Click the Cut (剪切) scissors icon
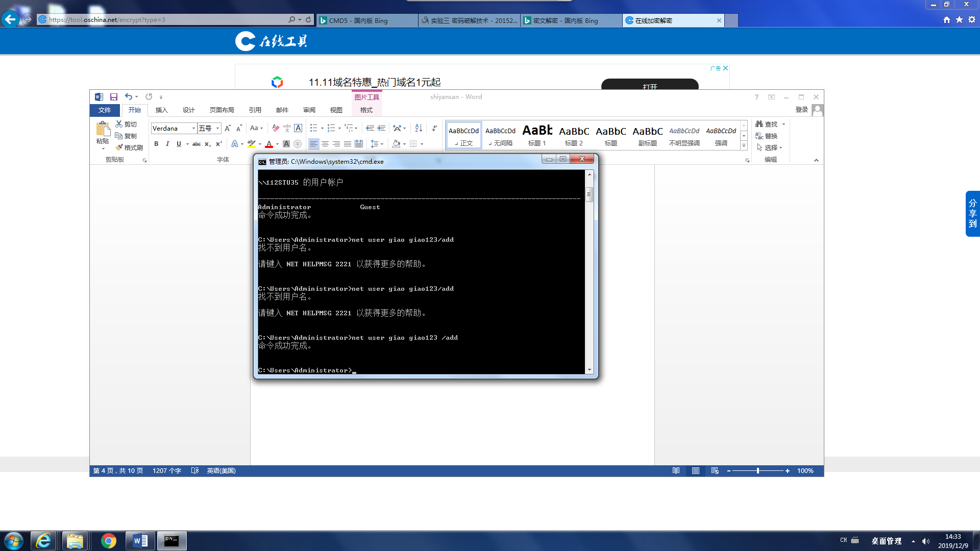The height and width of the screenshot is (551, 980). click(x=119, y=124)
